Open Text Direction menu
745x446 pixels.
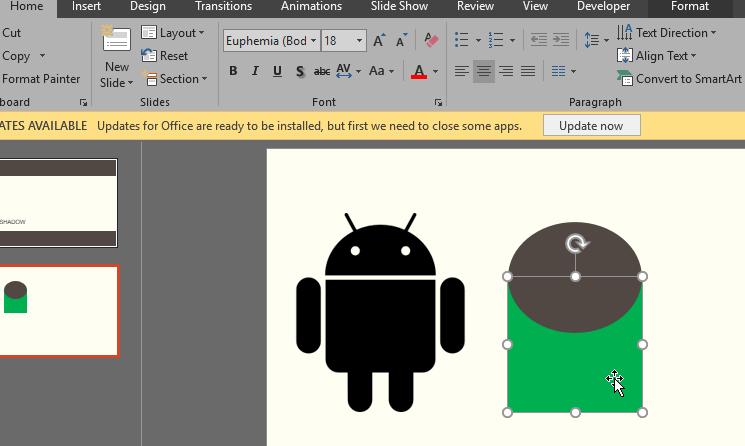click(x=667, y=33)
